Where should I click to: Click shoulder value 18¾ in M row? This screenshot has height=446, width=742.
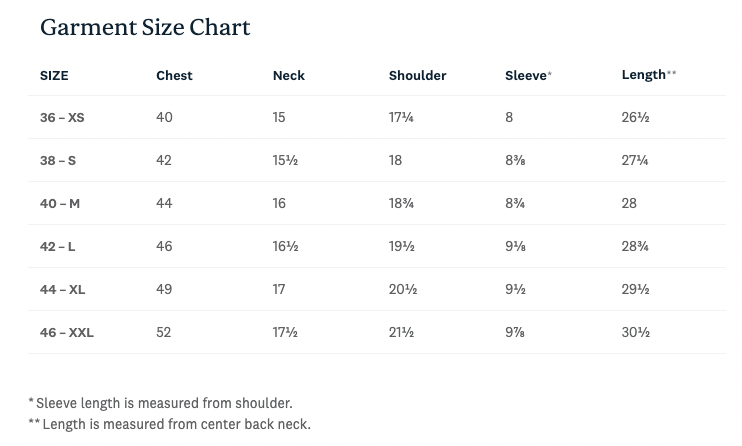point(402,204)
